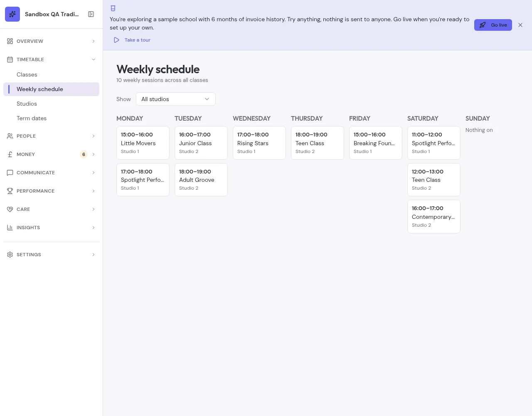Click the Care heart icon
This screenshot has height=416, width=532.
[10, 209]
